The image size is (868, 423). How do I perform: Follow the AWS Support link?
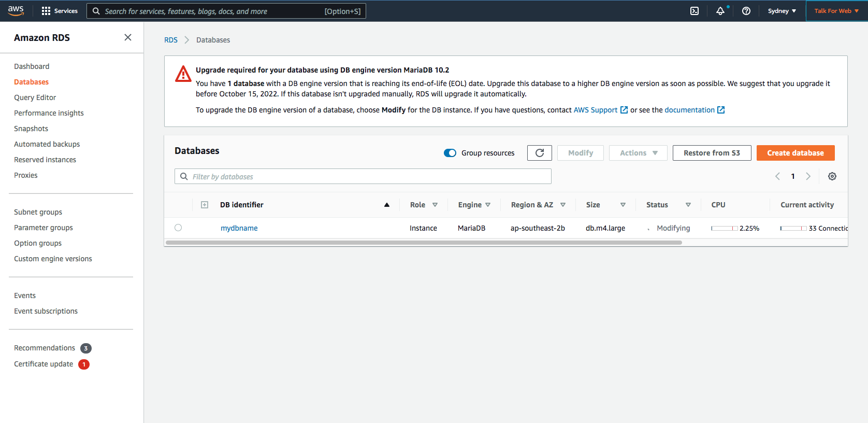(596, 110)
